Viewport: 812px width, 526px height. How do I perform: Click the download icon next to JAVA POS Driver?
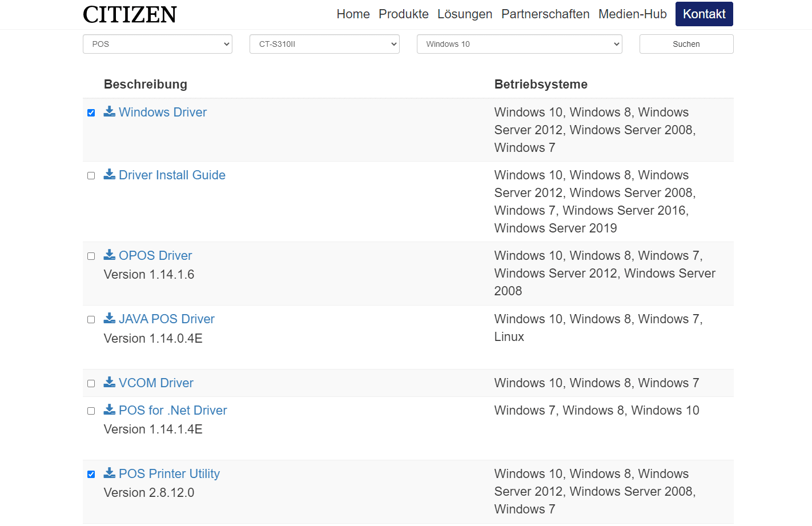coord(110,318)
